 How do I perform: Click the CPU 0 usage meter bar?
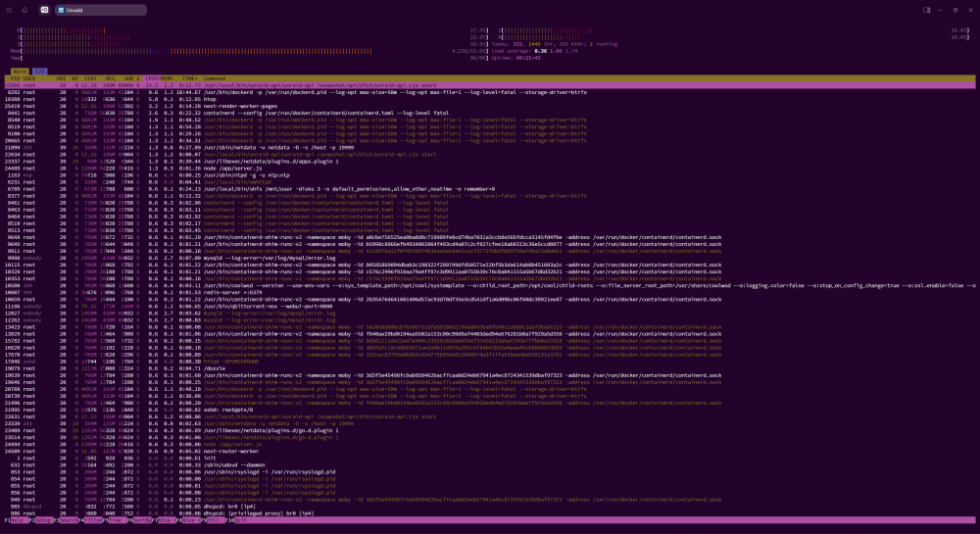(x=253, y=30)
